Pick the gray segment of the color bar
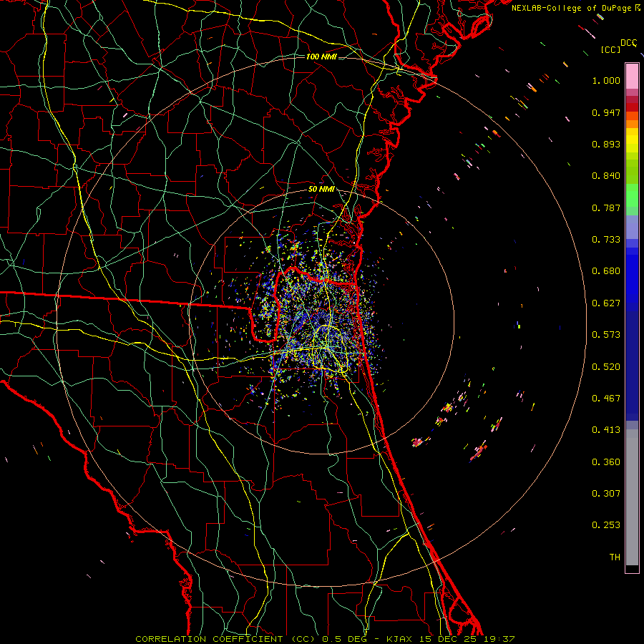The height and width of the screenshot is (644, 644). point(632,497)
